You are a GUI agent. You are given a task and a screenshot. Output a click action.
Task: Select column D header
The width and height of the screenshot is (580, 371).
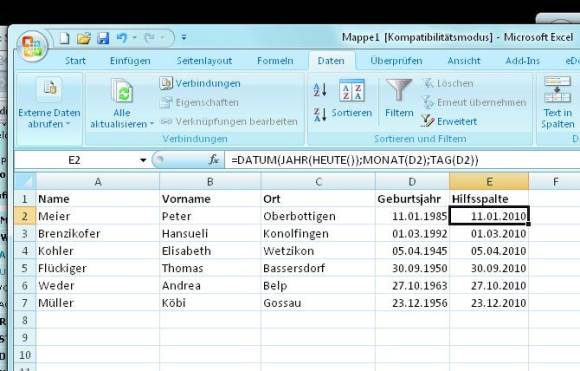tap(412, 182)
